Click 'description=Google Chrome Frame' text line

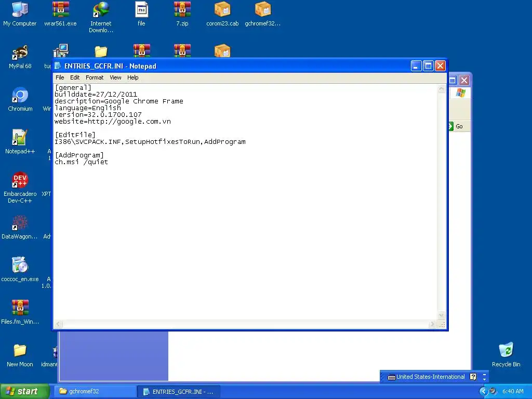(119, 101)
